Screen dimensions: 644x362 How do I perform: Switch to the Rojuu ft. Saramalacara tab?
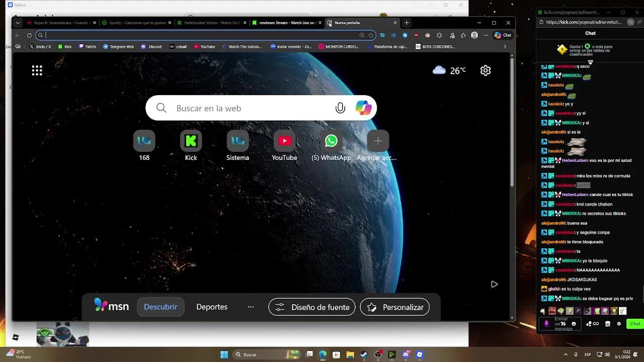click(61, 23)
